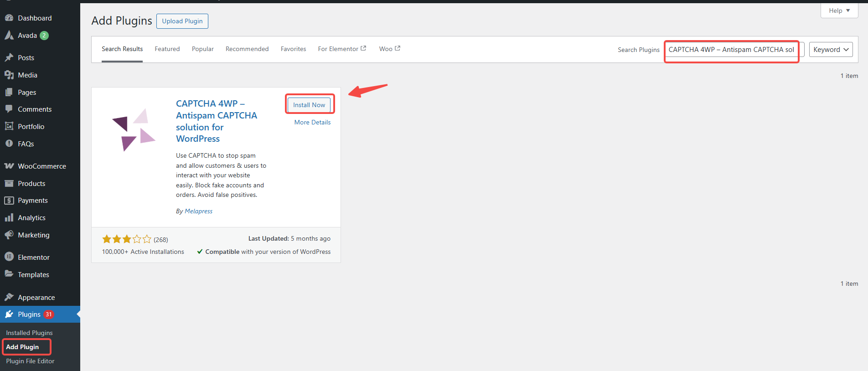868x371 pixels.
Task: Click the Upload Plugin button
Action: click(182, 21)
